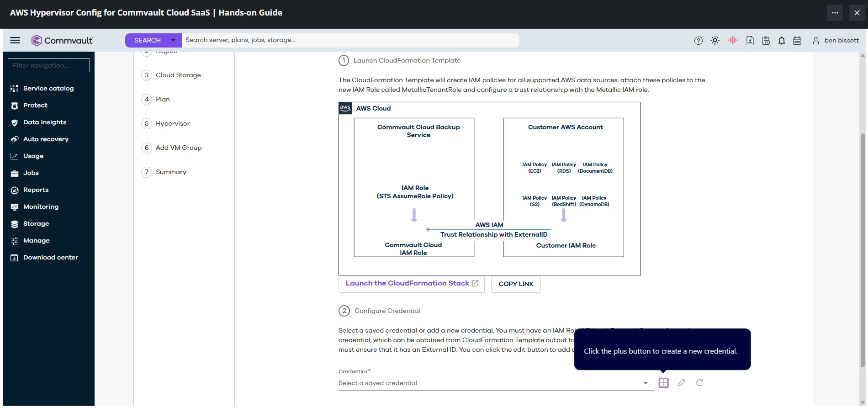Open the hamburger navigation menu

point(15,40)
